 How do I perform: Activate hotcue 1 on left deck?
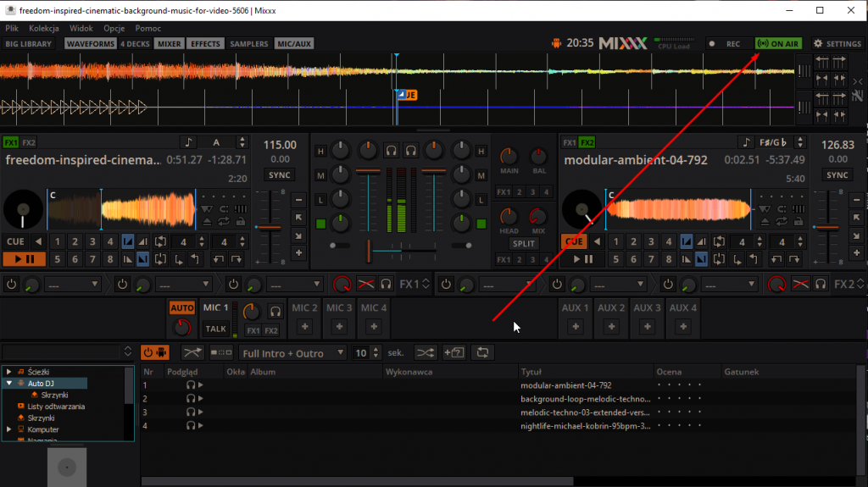57,241
